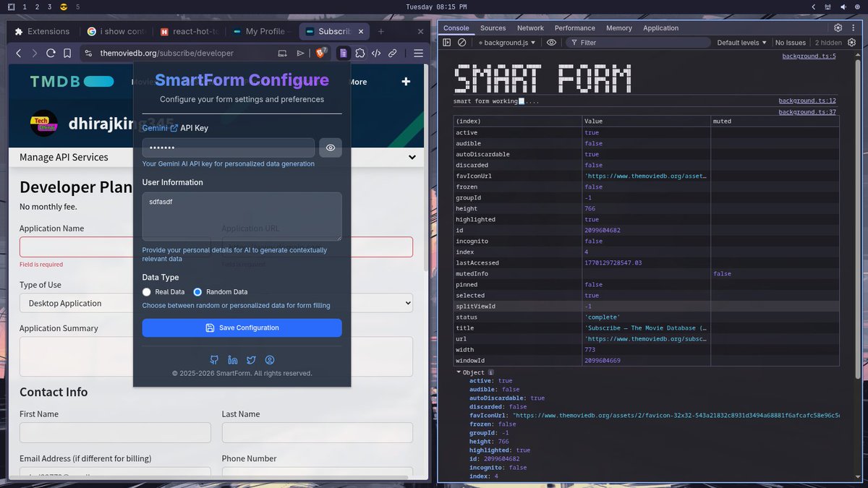Click the User Information text area
Screen dimensions: 868x488
pos(242,216)
